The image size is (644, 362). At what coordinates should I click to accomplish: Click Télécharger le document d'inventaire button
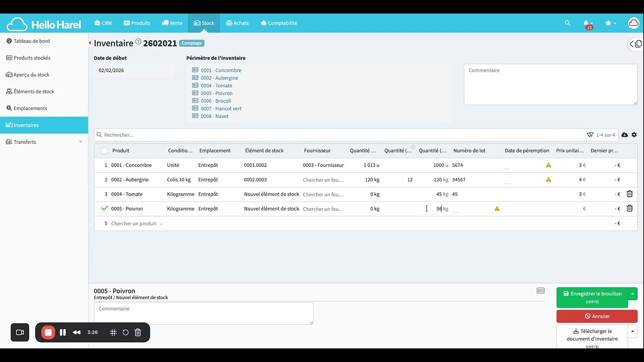coord(592,337)
